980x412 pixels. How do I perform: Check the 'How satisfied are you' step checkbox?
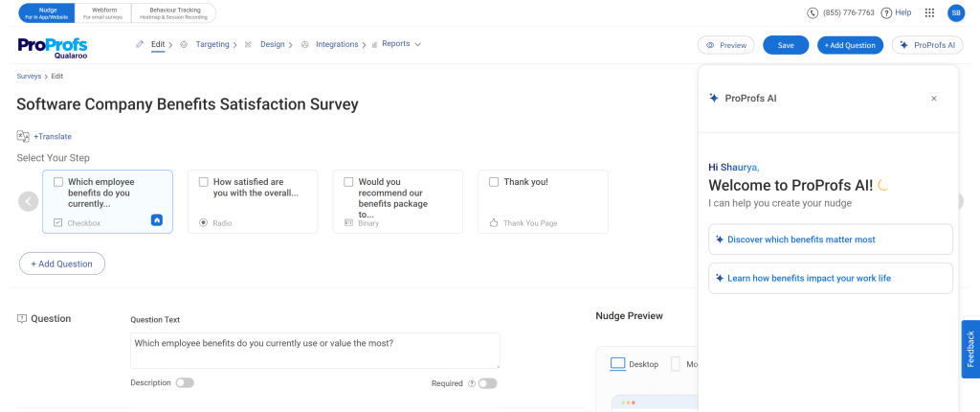point(203,182)
